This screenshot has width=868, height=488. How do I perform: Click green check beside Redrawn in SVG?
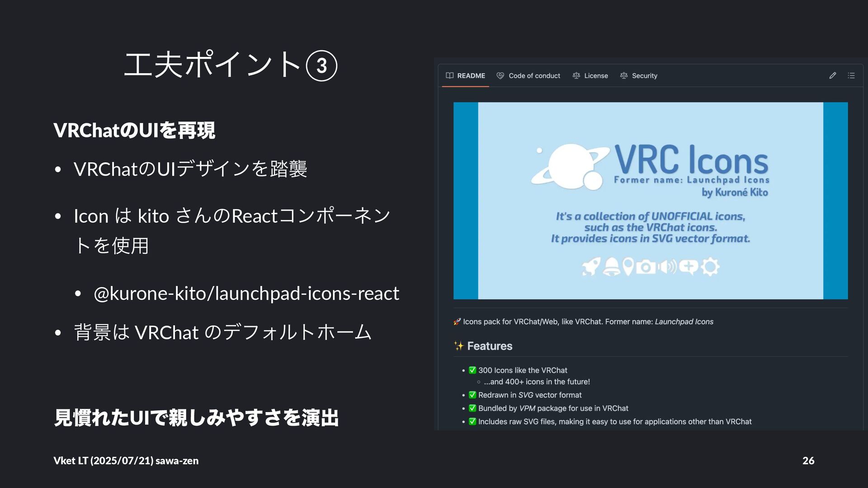point(472,395)
